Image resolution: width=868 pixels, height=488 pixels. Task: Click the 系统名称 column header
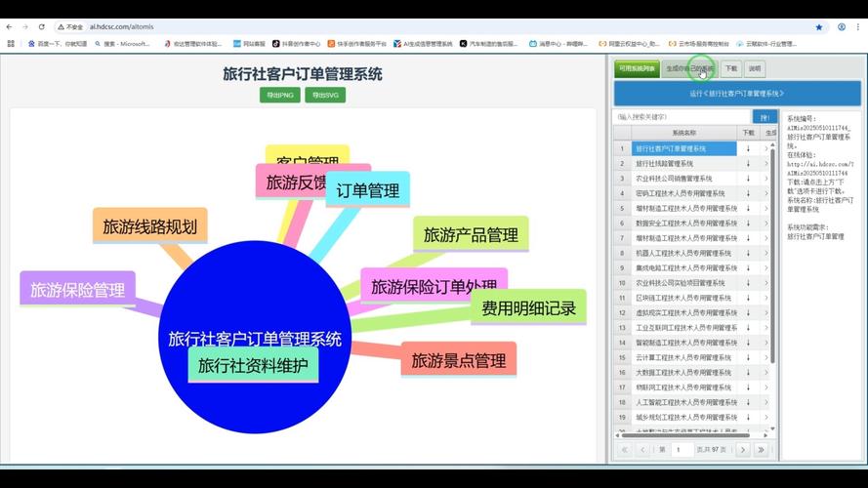click(684, 133)
